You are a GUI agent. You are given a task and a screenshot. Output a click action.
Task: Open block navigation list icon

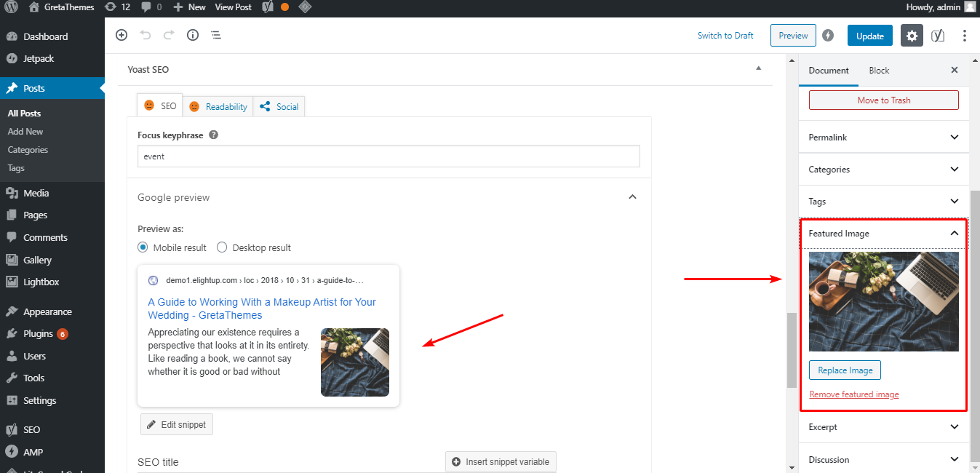point(216,35)
